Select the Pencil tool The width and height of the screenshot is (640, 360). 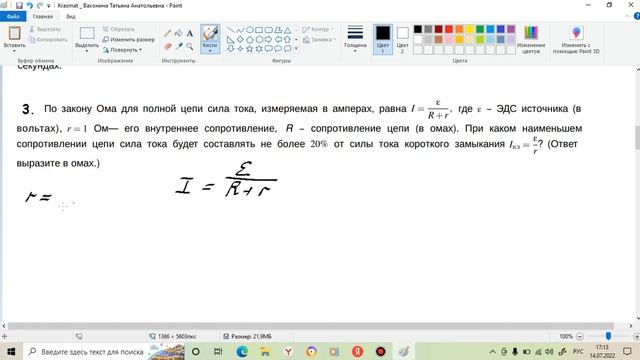pos(167,33)
